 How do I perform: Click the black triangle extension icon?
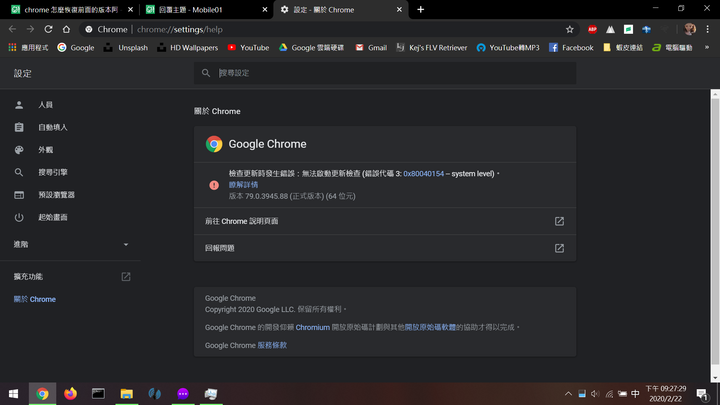[x=610, y=29]
